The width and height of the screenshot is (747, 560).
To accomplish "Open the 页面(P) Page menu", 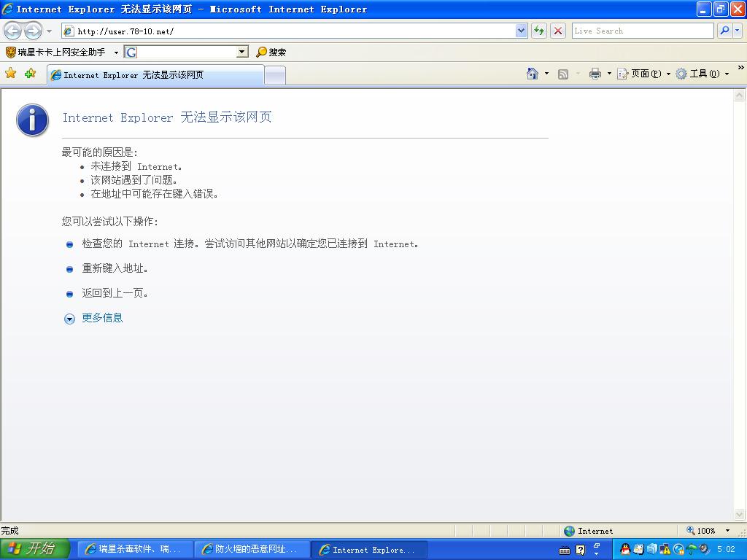I will (x=643, y=74).
